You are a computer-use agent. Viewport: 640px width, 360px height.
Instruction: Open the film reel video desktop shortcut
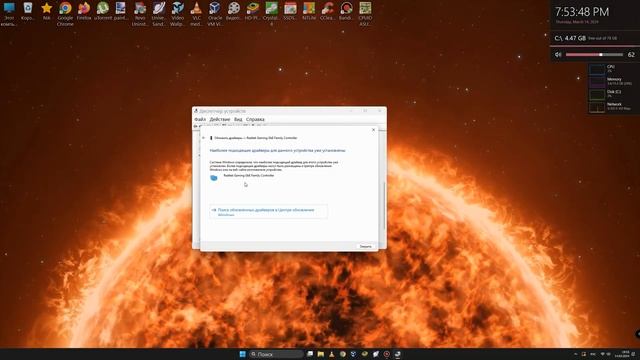pos(233,11)
